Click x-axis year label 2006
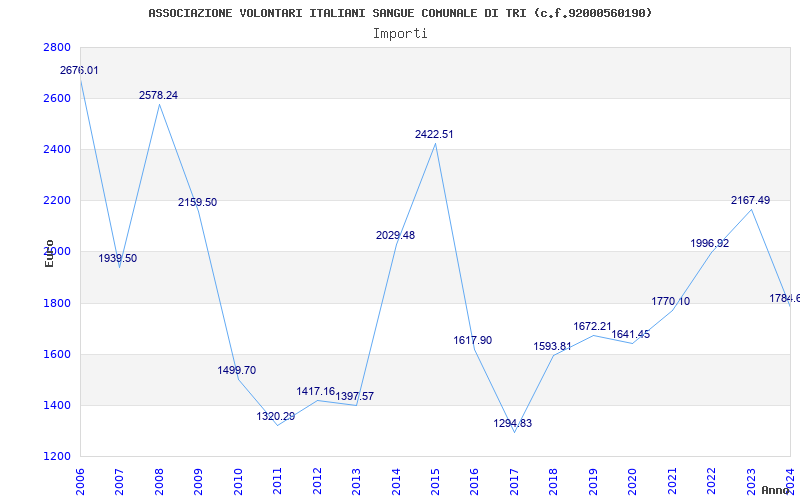Viewport: 800px width, 500px height. click(x=80, y=482)
